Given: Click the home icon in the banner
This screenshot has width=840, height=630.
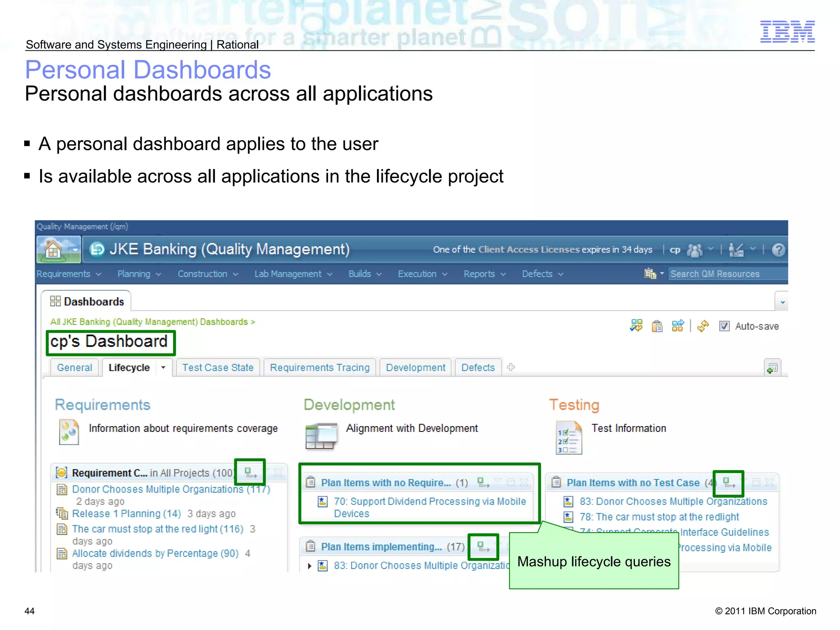Looking at the screenshot, I should pyautogui.click(x=53, y=249).
